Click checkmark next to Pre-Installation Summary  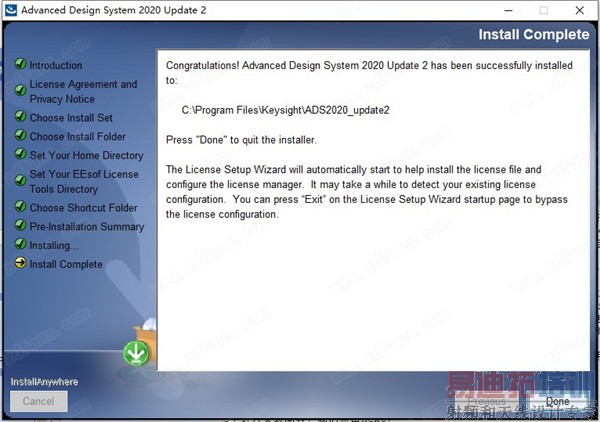pos(20,225)
